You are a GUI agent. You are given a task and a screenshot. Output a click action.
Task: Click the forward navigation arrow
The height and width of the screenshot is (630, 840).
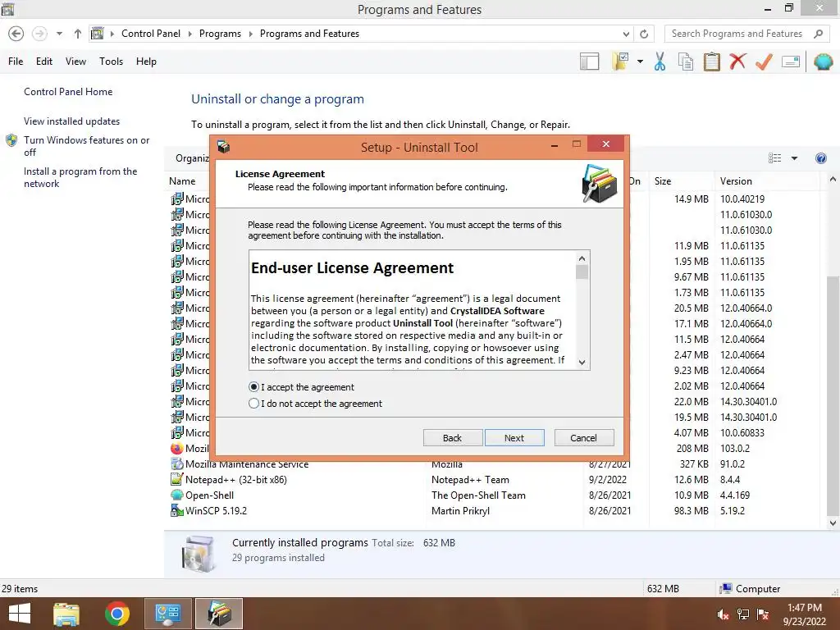(x=39, y=34)
